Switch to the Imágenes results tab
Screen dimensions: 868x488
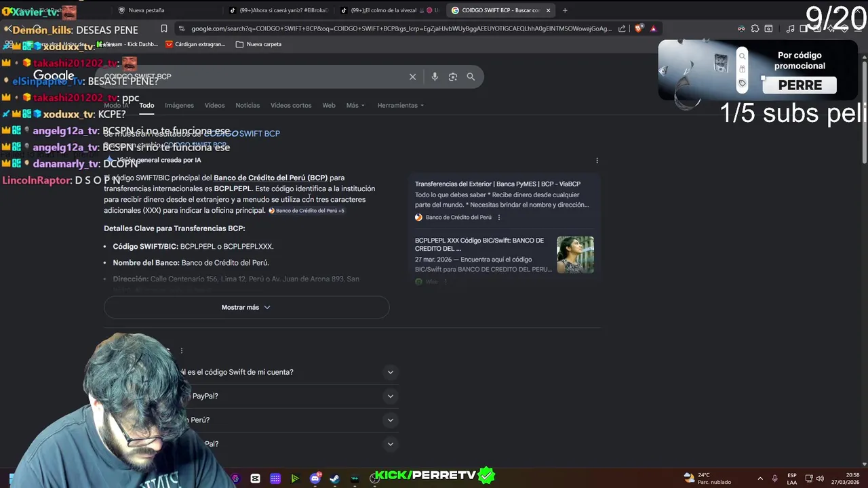pyautogui.click(x=179, y=105)
